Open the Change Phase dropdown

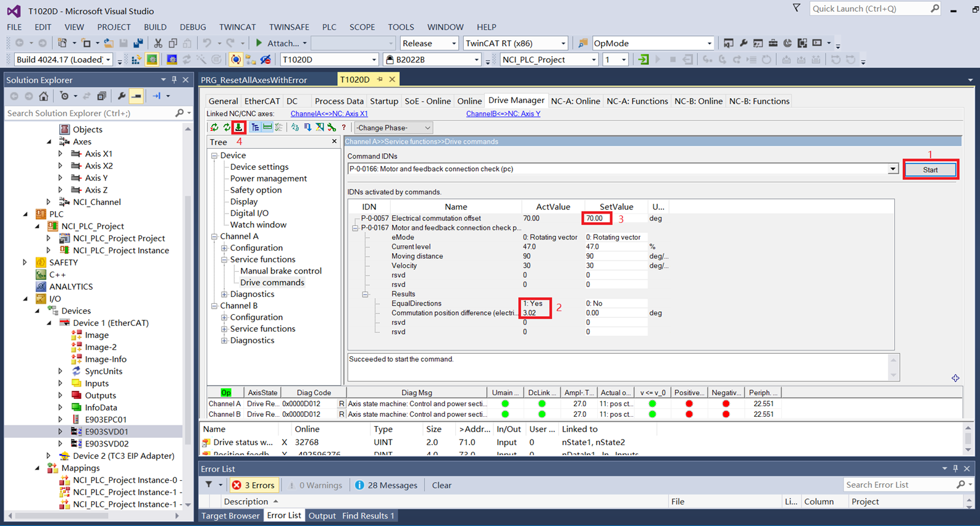click(x=393, y=128)
